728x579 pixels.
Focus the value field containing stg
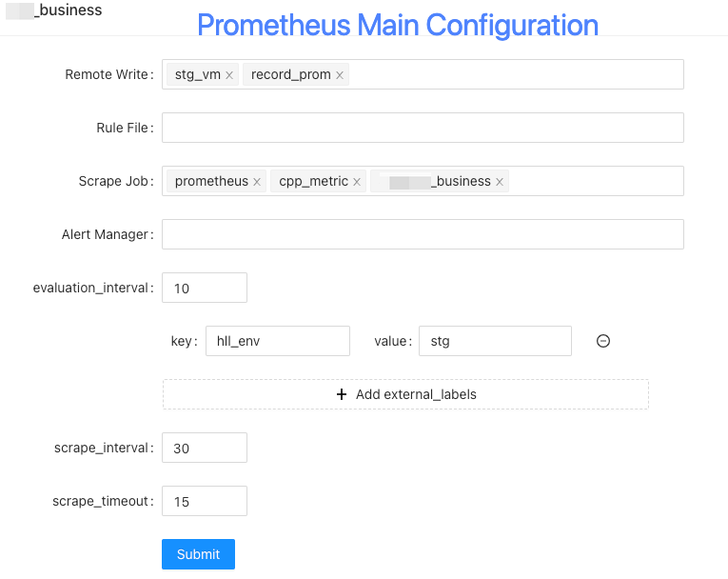pyautogui.click(x=495, y=341)
